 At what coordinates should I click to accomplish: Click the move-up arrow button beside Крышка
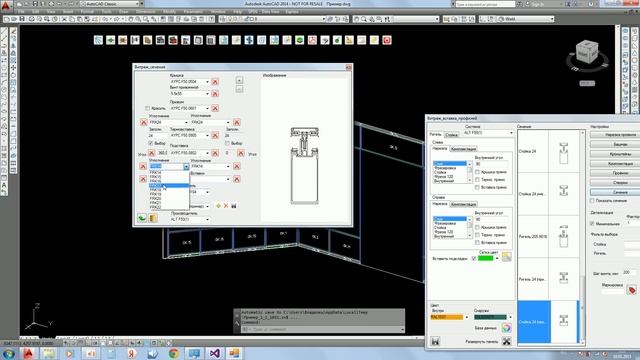pyautogui.click(x=239, y=80)
